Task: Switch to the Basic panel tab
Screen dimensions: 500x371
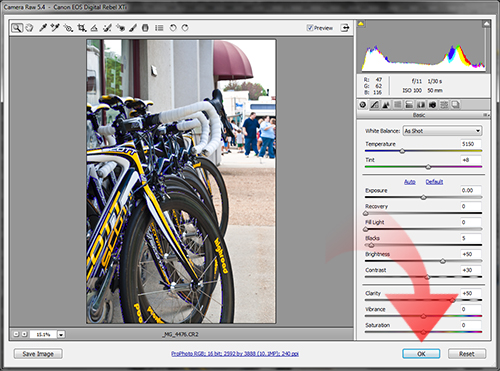Action: [363, 105]
